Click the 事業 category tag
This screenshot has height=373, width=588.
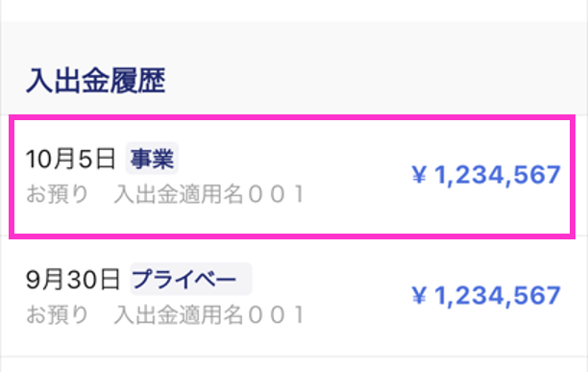[152, 159]
